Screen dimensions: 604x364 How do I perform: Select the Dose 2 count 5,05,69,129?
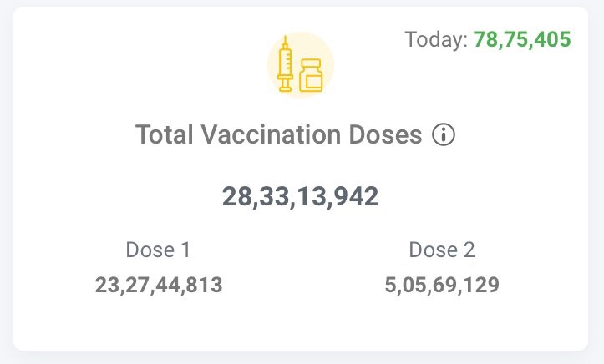(442, 285)
